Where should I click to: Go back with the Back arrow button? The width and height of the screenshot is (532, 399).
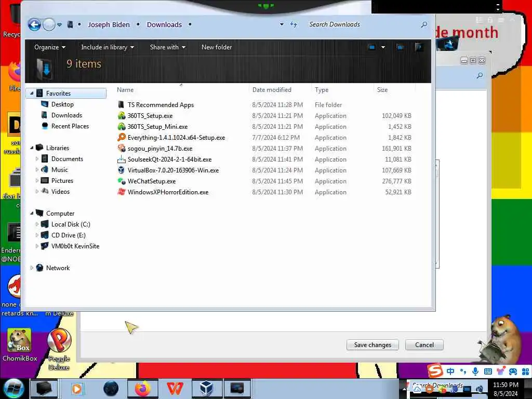[x=34, y=24]
